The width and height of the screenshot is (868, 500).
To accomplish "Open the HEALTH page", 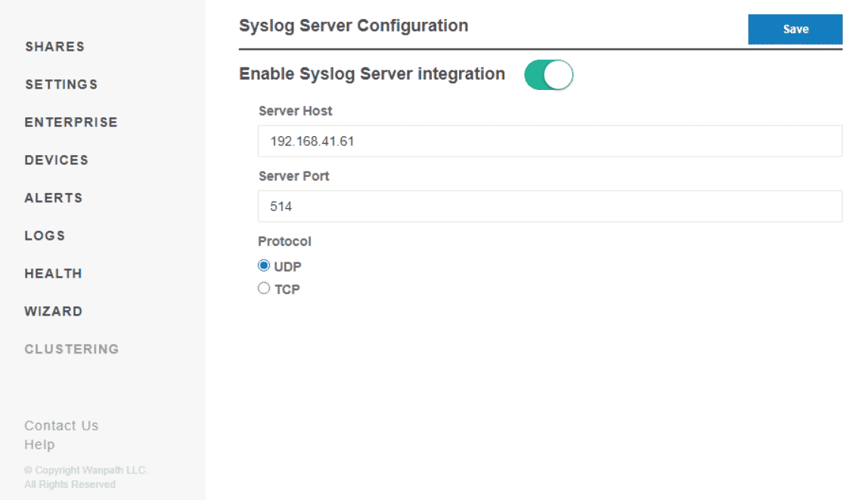I will (x=53, y=274).
